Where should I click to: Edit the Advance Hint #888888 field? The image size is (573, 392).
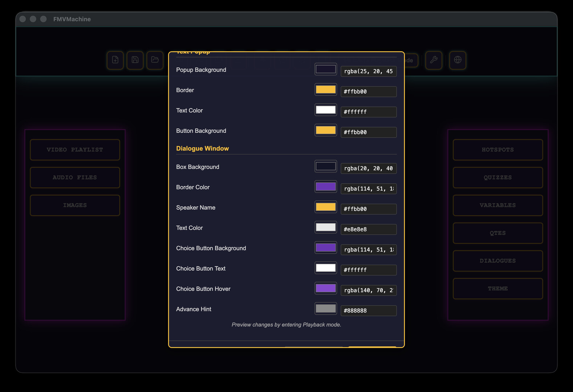(369, 311)
